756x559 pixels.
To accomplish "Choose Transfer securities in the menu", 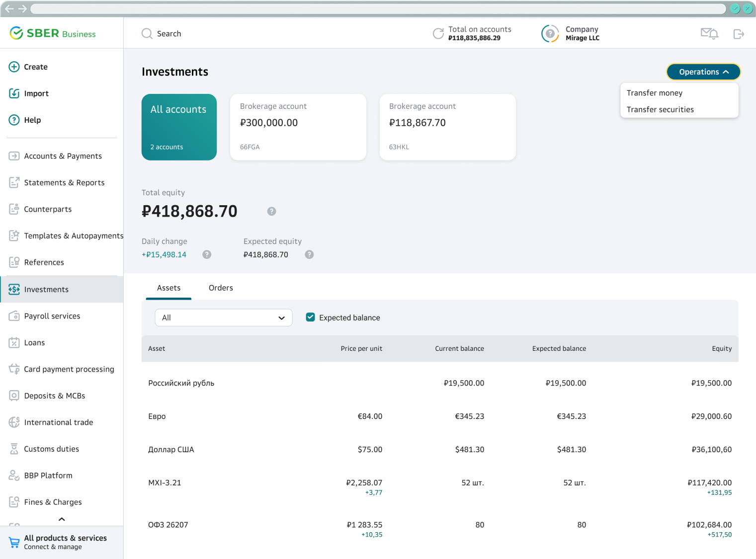I will (x=660, y=110).
